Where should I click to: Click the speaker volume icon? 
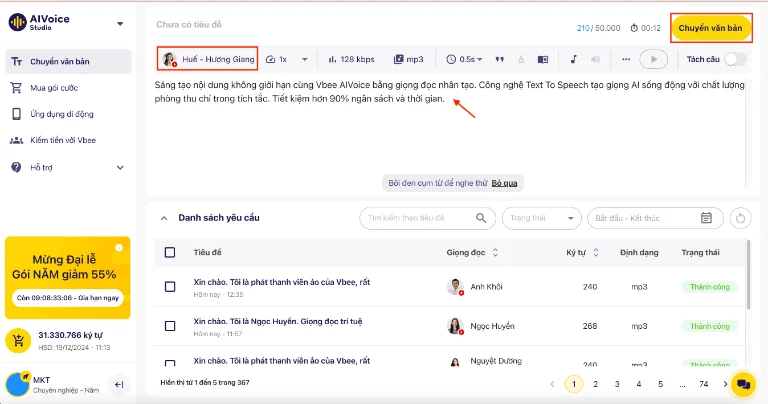595,59
